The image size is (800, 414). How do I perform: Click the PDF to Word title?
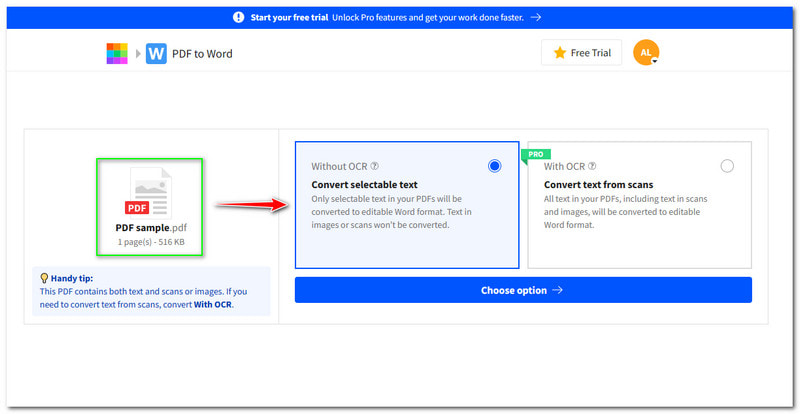tap(202, 54)
